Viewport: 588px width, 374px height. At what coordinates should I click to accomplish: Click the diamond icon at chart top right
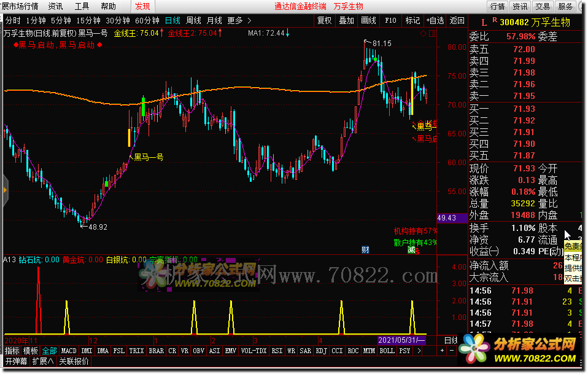coord(423,33)
